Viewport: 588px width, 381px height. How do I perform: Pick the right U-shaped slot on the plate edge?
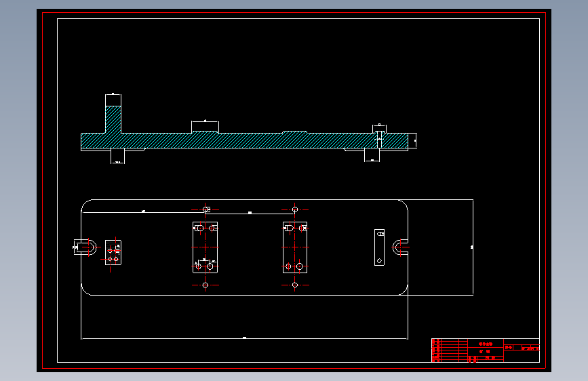(401, 247)
